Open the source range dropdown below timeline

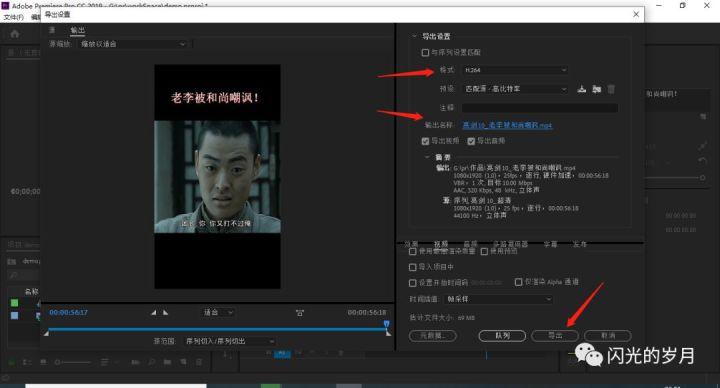(x=229, y=341)
